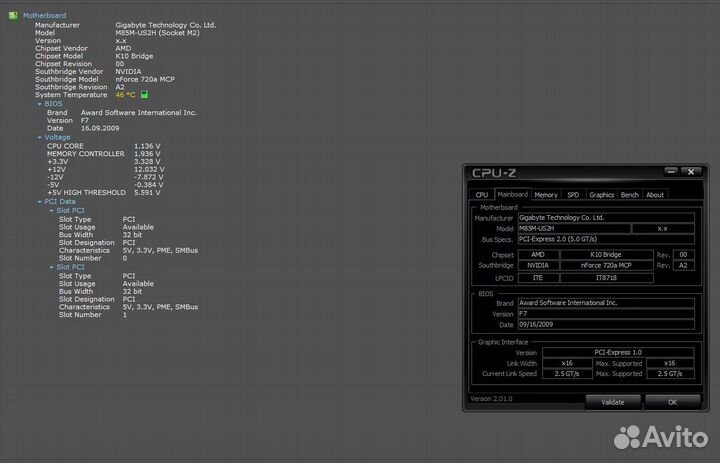
Task: Switch to the CPU tab
Action: pos(481,195)
